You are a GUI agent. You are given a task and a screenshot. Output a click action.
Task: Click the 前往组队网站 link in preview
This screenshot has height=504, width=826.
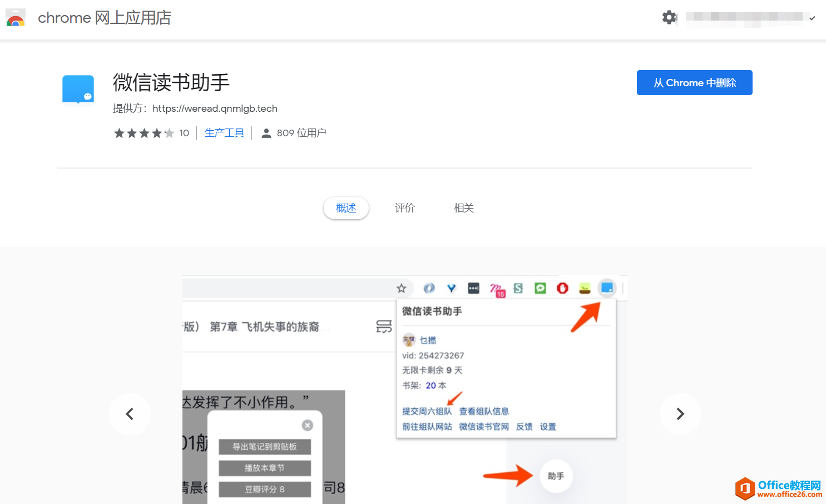coord(427,427)
